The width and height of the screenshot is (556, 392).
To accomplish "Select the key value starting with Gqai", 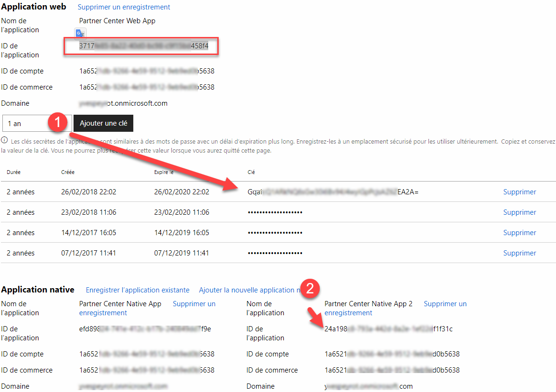I will [333, 192].
